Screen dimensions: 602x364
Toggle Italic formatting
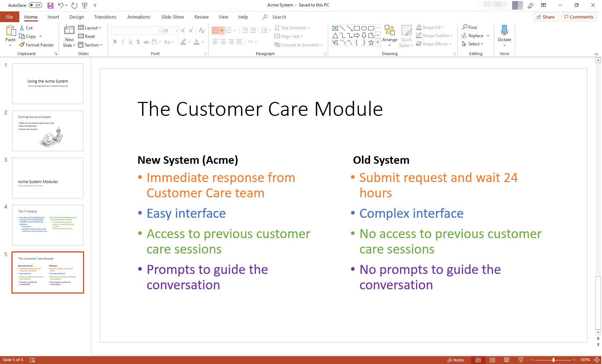123,42
